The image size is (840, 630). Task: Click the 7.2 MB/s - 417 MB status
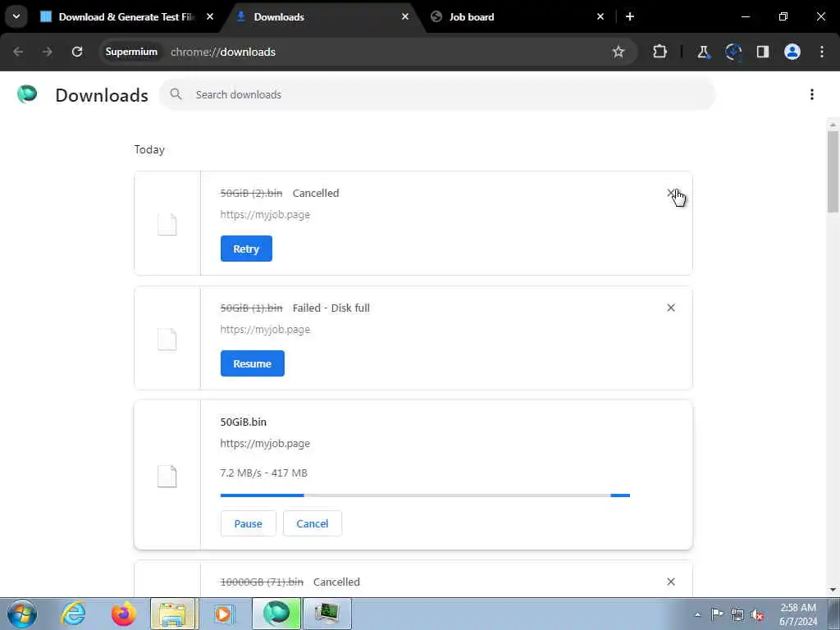pos(263,473)
